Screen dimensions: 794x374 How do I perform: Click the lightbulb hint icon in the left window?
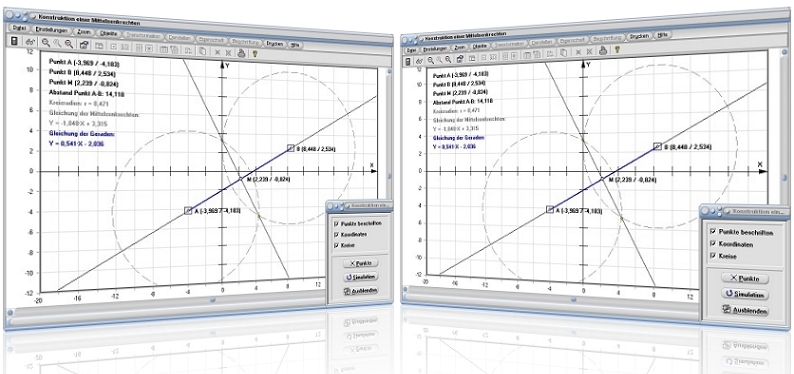(x=255, y=53)
